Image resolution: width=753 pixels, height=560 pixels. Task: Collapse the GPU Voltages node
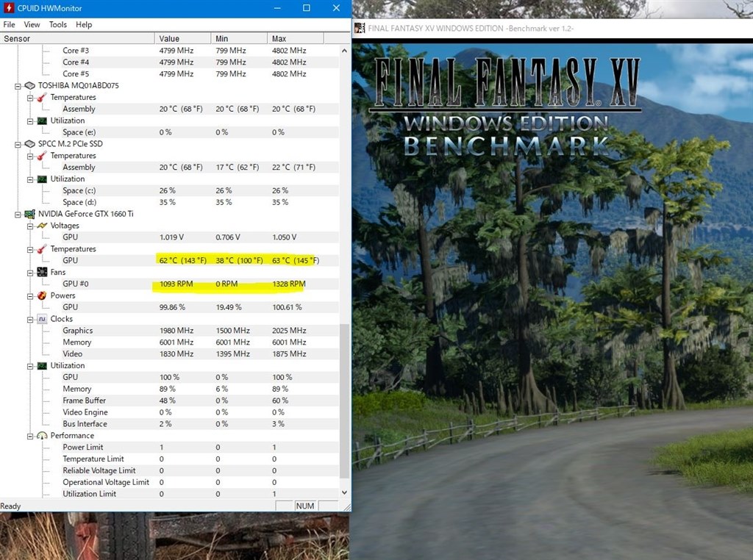click(29, 226)
